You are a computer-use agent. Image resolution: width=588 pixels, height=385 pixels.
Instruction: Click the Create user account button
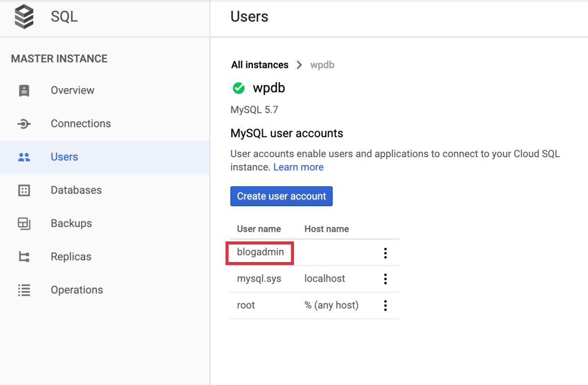tap(281, 196)
